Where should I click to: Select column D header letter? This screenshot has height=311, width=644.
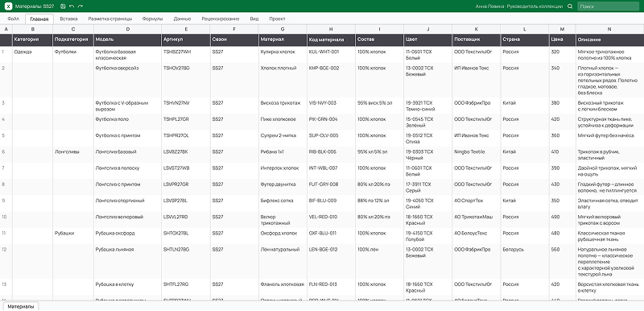(128, 29)
